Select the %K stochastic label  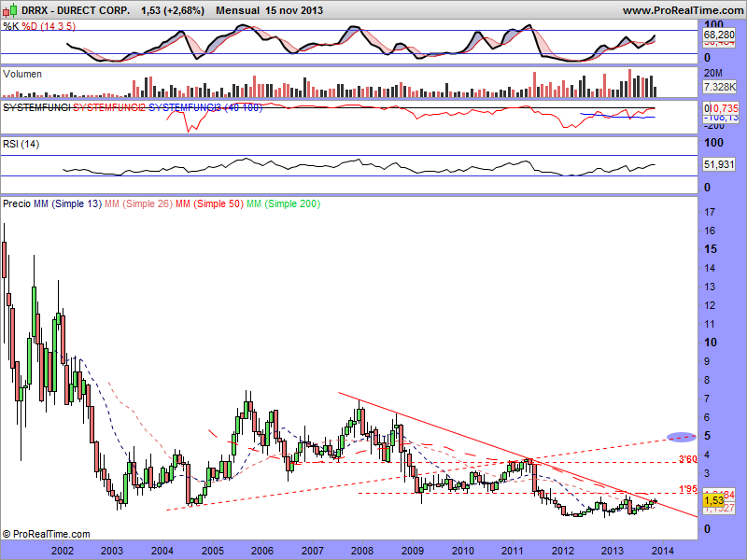pos(11,26)
